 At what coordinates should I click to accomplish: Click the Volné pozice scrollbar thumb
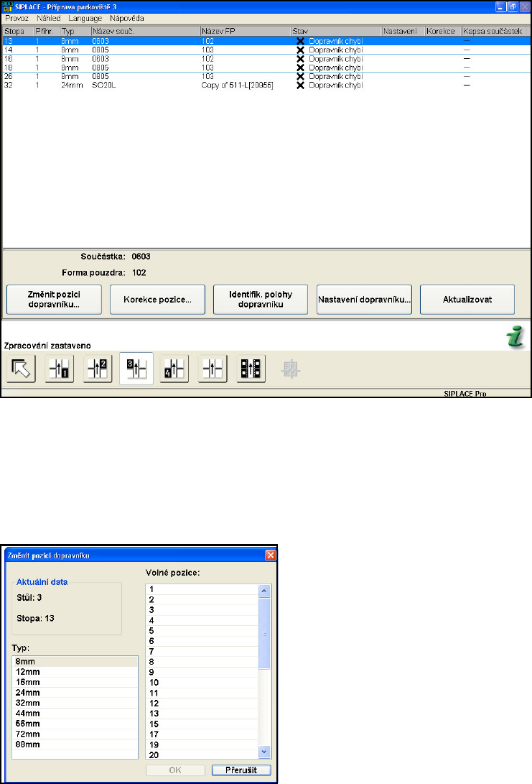264,634
